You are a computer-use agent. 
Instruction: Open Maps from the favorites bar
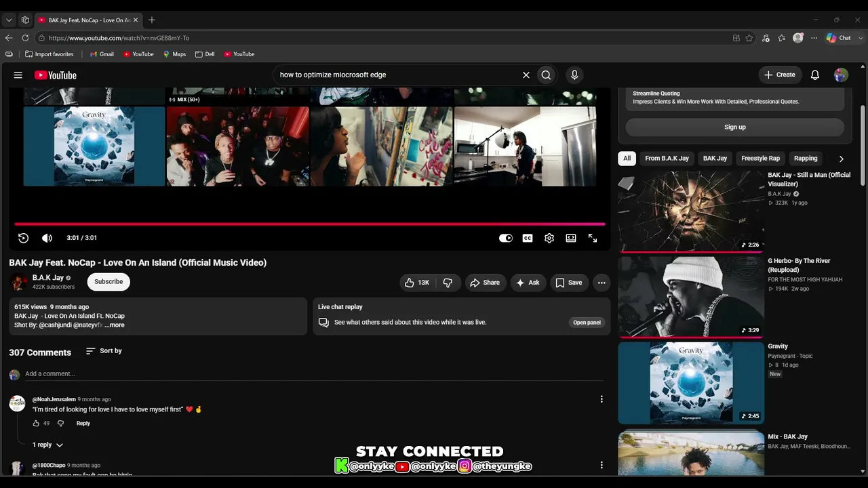pos(174,54)
